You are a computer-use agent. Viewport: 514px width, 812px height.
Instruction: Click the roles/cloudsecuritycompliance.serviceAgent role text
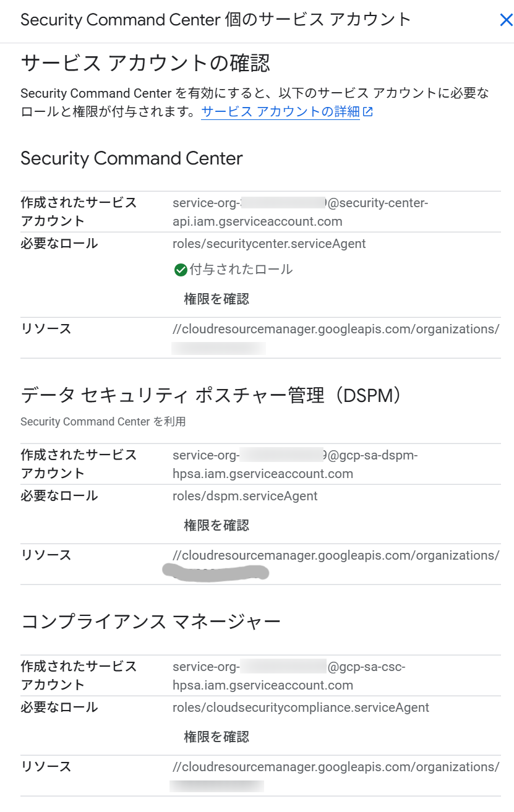[x=301, y=707]
